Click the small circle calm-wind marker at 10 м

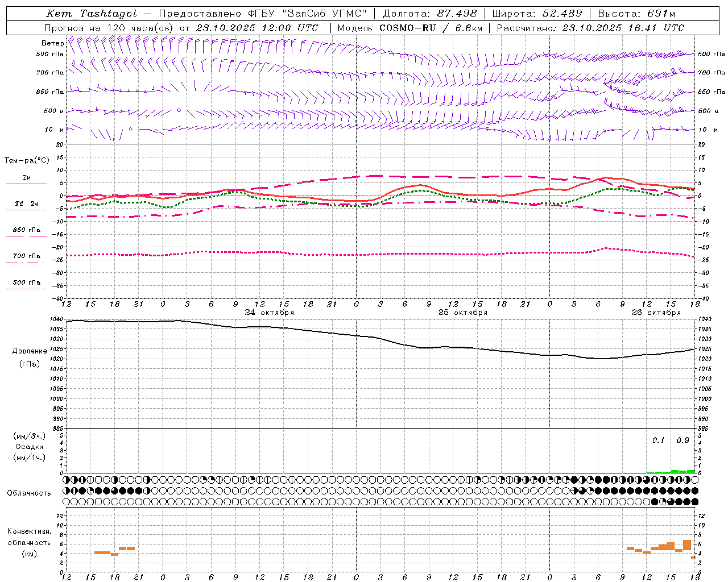click(x=130, y=130)
